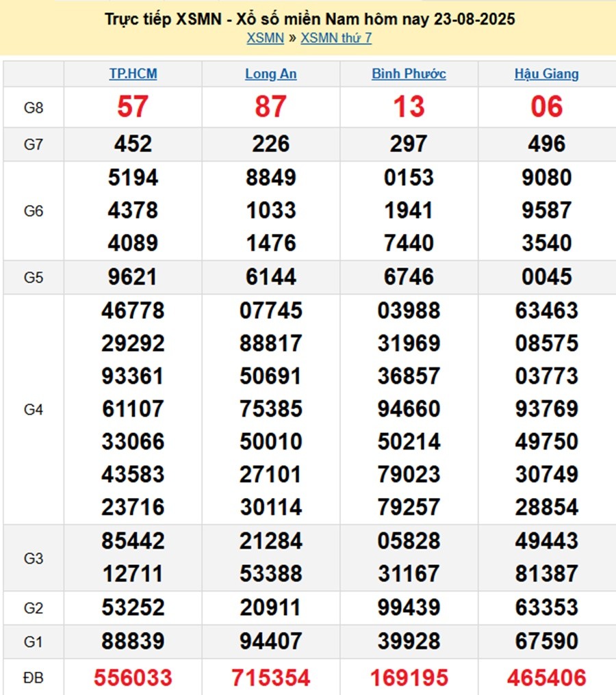This screenshot has height=695, width=616.
Task: Click Long An special prize 715354
Action: (x=271, y=677)
